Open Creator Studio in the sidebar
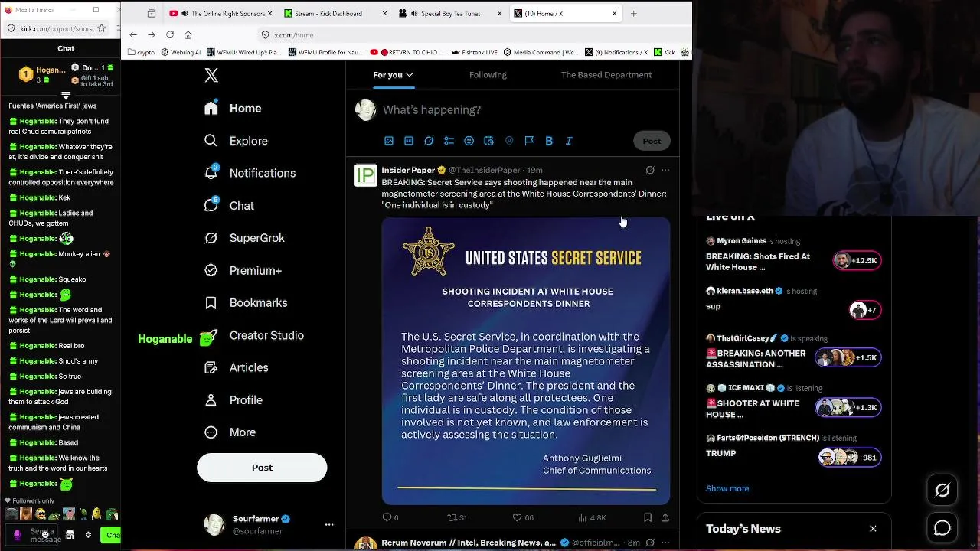The height and width of the screenshot is (551, 980). 253,335
